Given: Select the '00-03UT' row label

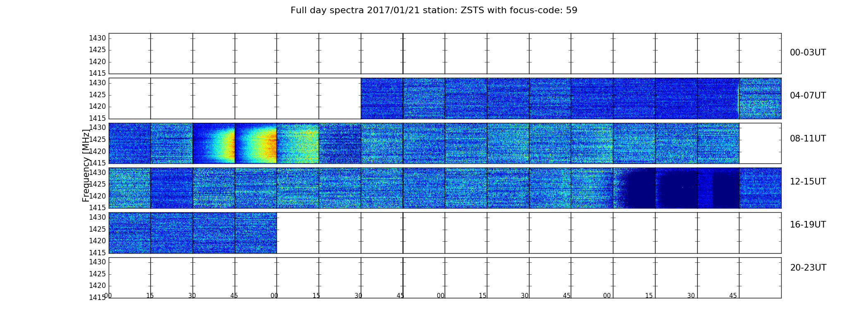Looking at the screenshot, I should [x=808, y=53].
